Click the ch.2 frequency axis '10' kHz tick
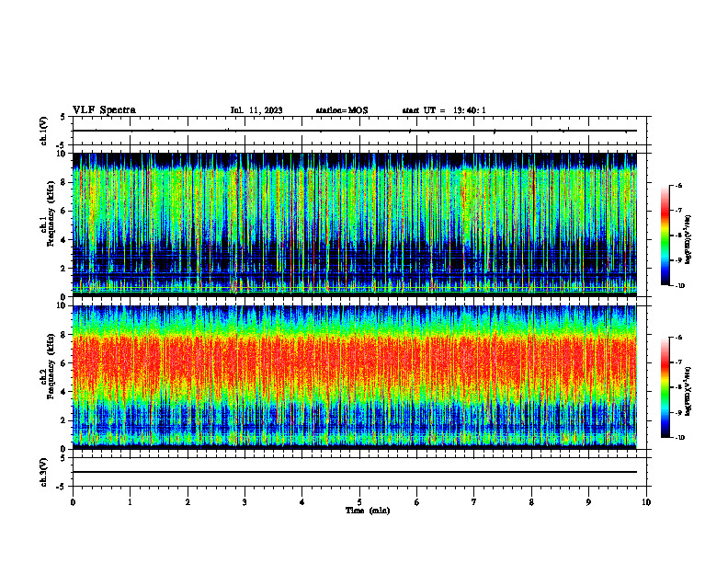 pos(63,305)
